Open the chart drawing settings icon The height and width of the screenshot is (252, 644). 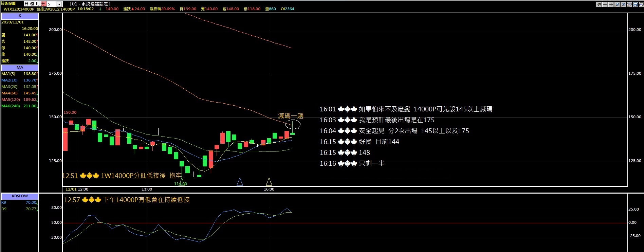629,4
